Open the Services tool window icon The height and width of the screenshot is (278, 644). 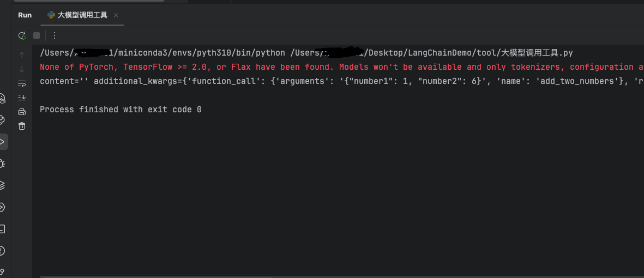click(x=2, y=207)
